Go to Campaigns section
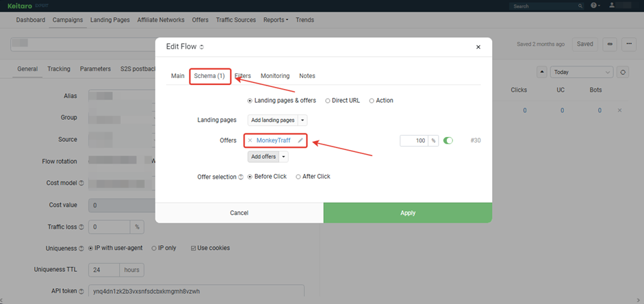Image resolution: width=644 pixels, height=304 pixels. pos(68,20)
